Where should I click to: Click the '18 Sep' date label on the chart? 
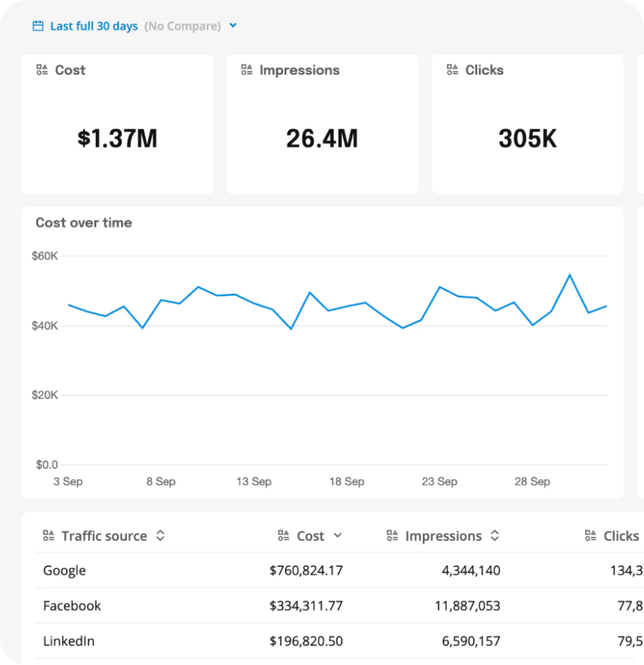click(x=347, y=482)
